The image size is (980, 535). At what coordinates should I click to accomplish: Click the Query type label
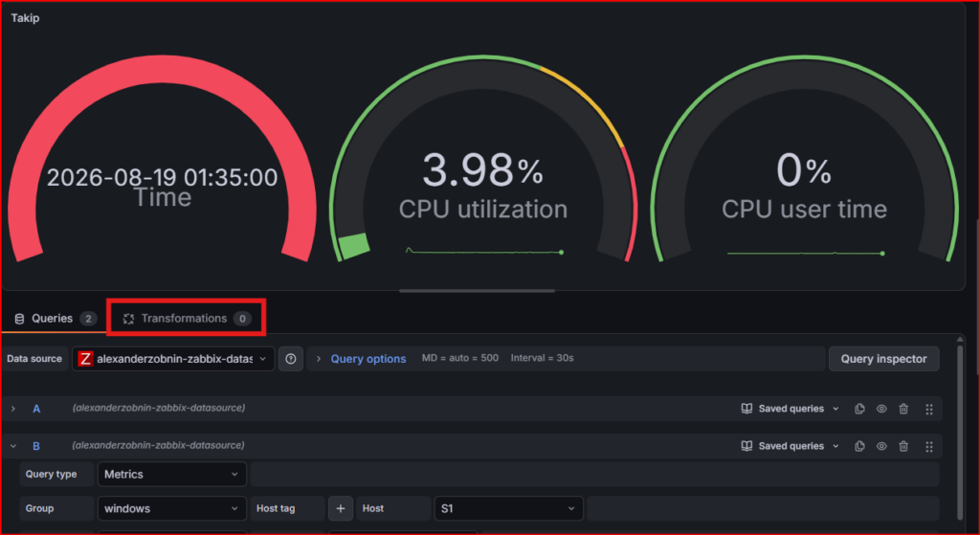pyautogui.click(x=52, y=475)
